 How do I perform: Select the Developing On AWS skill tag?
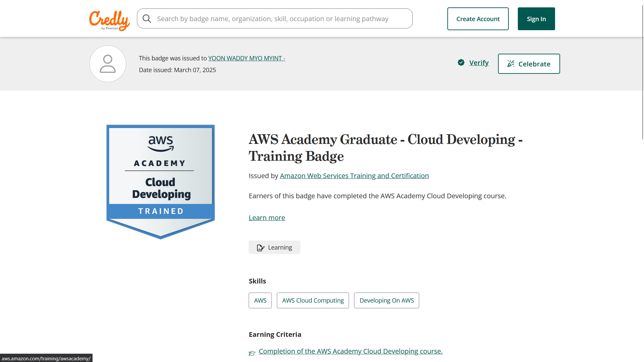point(387,300)
